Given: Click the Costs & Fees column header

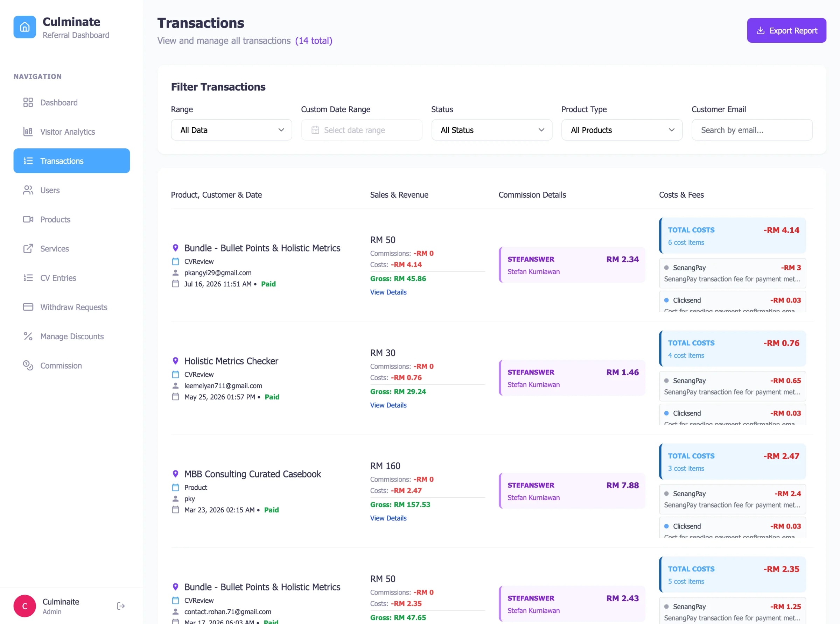Looking at the screenshot, I should pos(681,195).
